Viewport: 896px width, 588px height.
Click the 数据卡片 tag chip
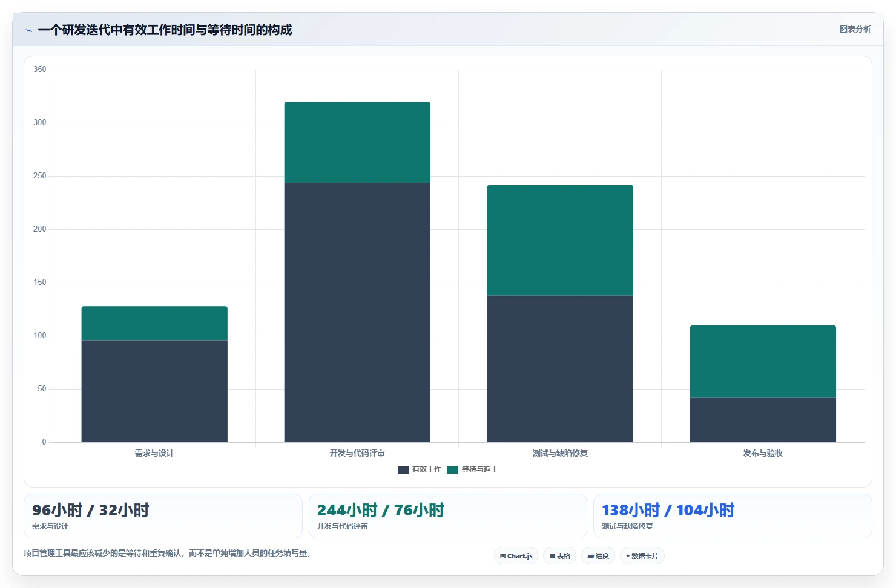[642, 556]
